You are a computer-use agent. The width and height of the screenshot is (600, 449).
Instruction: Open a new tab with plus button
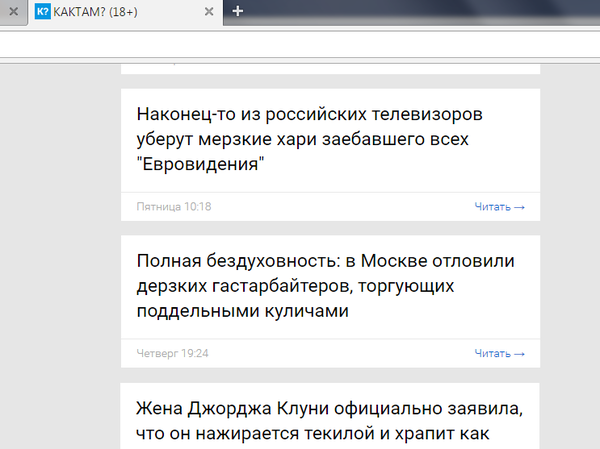pos(238,11)
